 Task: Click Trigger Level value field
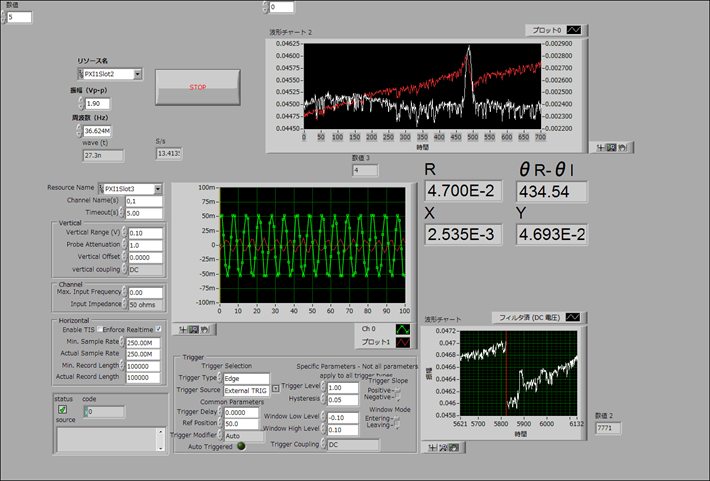[342, 387]
